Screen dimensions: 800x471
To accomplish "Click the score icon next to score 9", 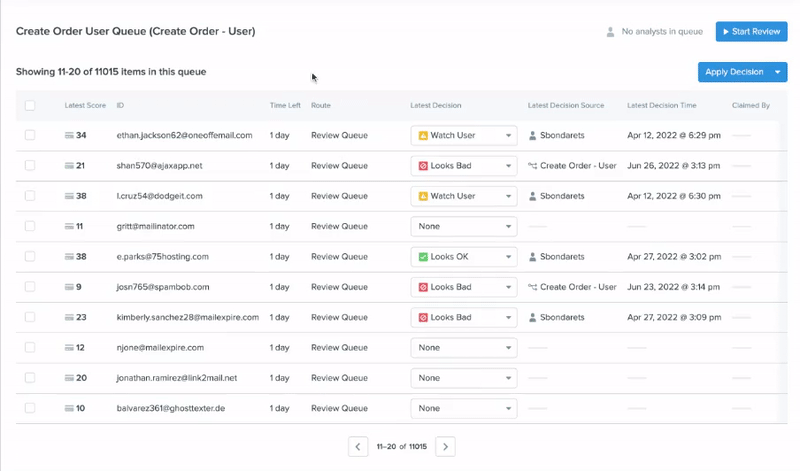I will click(69, 287).
